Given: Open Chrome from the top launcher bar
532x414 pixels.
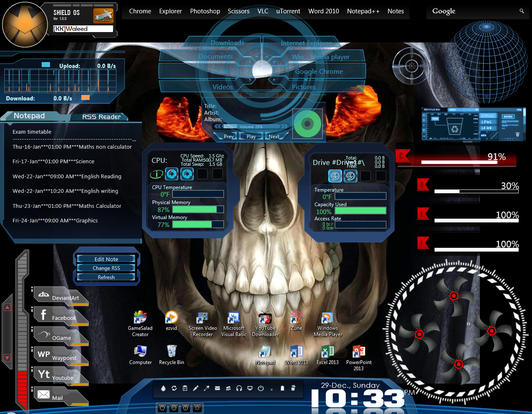Looking at the screenshot, I should tap(140, 11).
